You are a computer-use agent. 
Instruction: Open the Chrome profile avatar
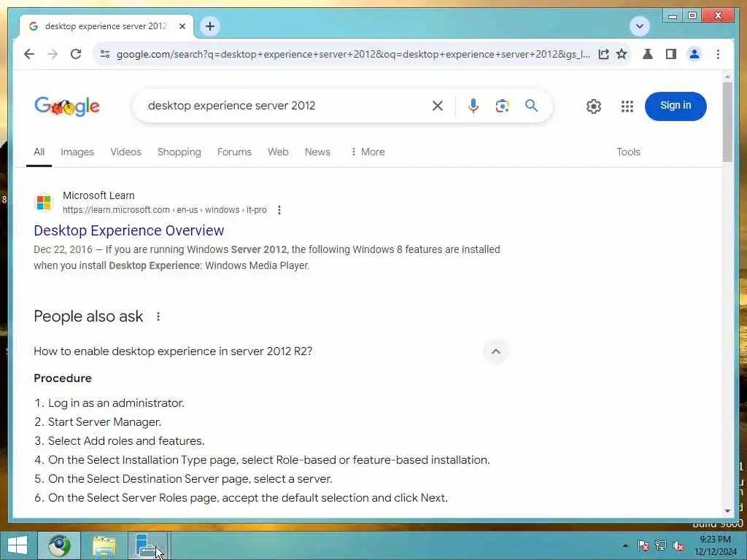(694, 54)
